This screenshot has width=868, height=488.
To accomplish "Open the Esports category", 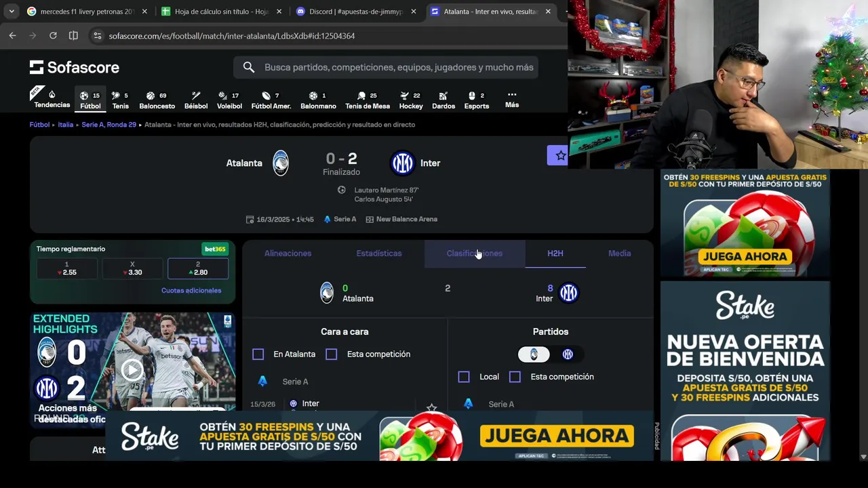I will point(476,100).
